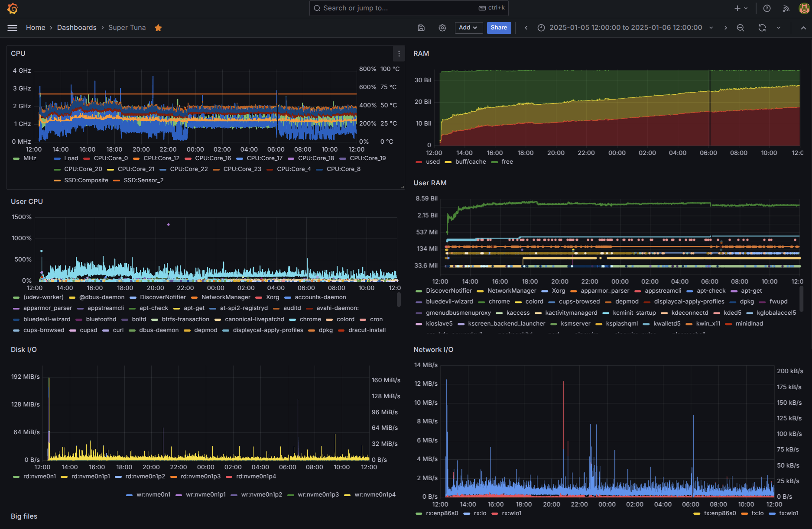Screen dimensions: 812x529
Task: Open dashboard settings gear
Action: point(442,28)
